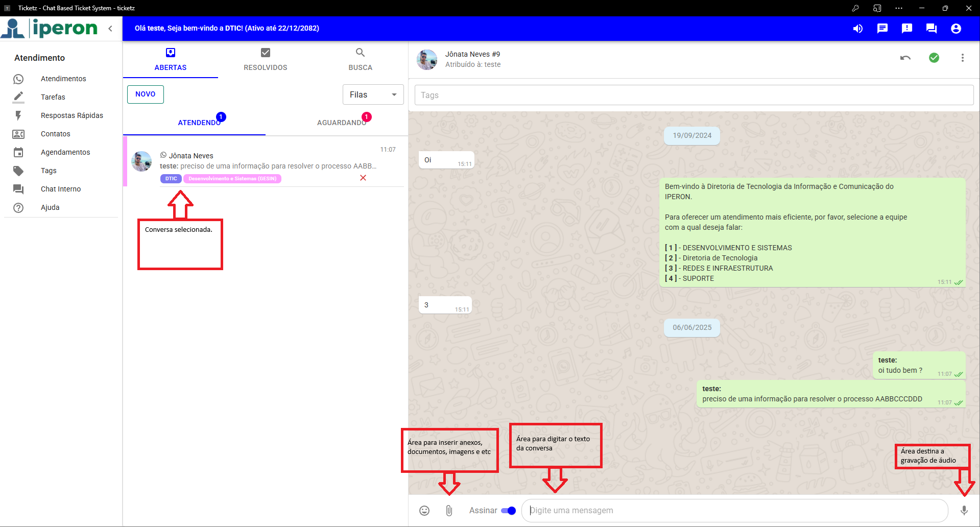Viewport: 980px width, 527px height.
Task: Click the cast icon in titlebar
Action: click(x=877, y=8)
